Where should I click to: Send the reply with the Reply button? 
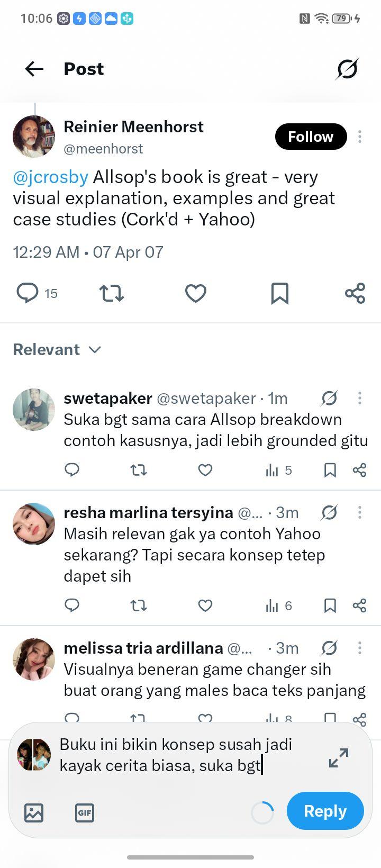[x=325, y=811]
